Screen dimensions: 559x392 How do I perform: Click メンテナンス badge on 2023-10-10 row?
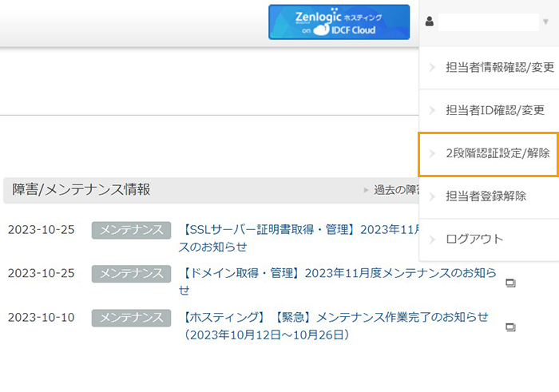(x=132, y=317)
